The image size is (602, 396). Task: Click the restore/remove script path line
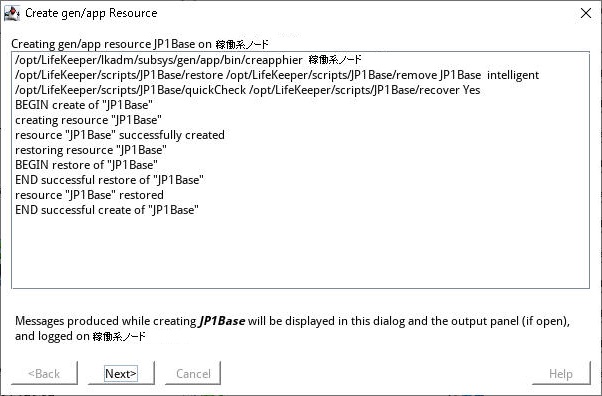(277, 75)
